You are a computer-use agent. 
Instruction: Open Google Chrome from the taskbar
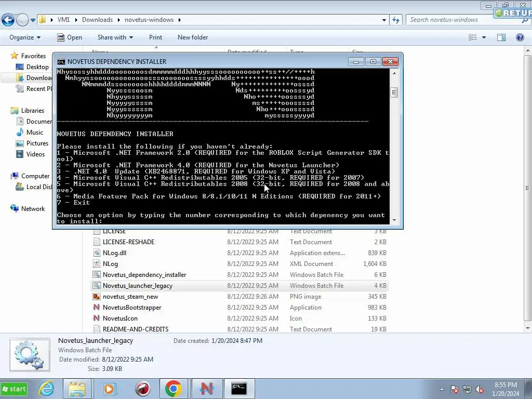tap(174, 389)
